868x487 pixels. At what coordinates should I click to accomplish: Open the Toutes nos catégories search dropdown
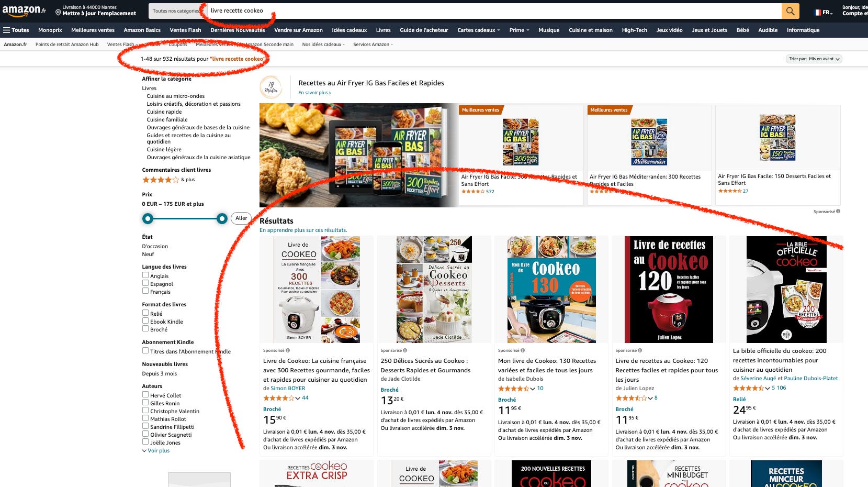point(176,10)
